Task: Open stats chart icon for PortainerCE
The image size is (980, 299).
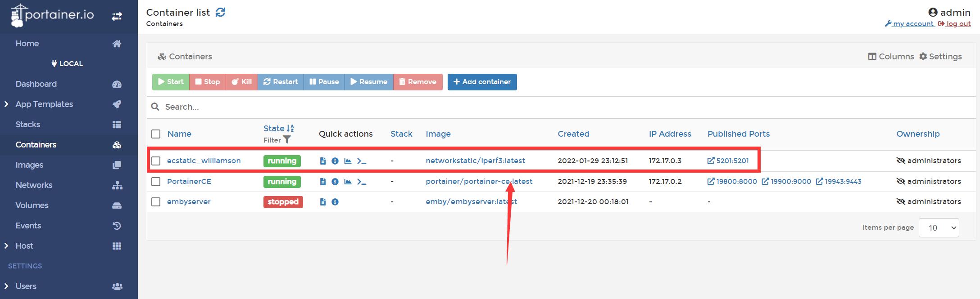Action: 348,182
